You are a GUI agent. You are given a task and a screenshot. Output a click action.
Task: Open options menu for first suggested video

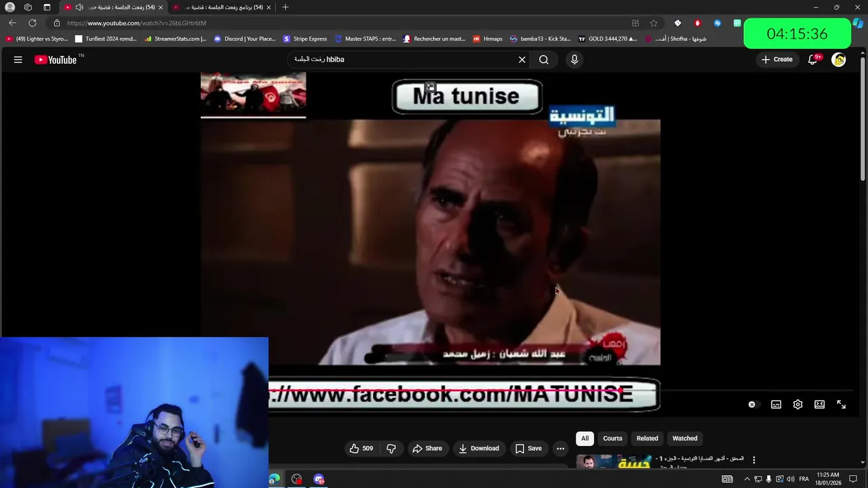753,460
